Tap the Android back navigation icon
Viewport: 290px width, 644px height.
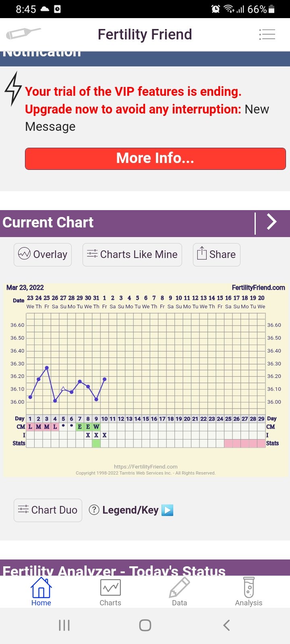[226, 625]
